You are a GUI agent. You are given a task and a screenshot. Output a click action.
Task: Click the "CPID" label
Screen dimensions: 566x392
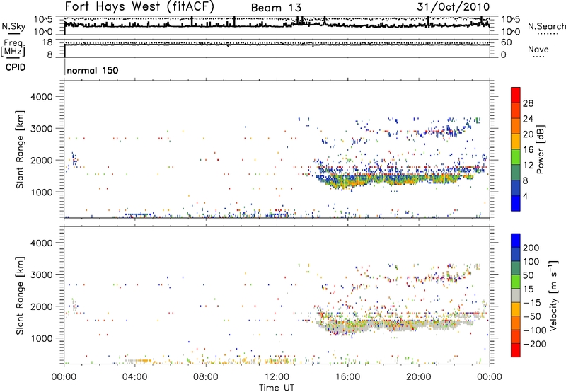[16, 67]
